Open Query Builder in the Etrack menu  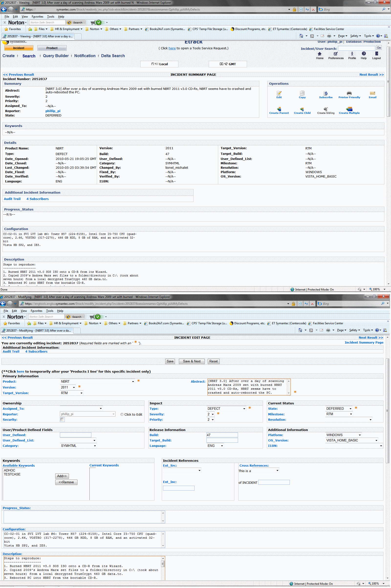tap(56, 56)
